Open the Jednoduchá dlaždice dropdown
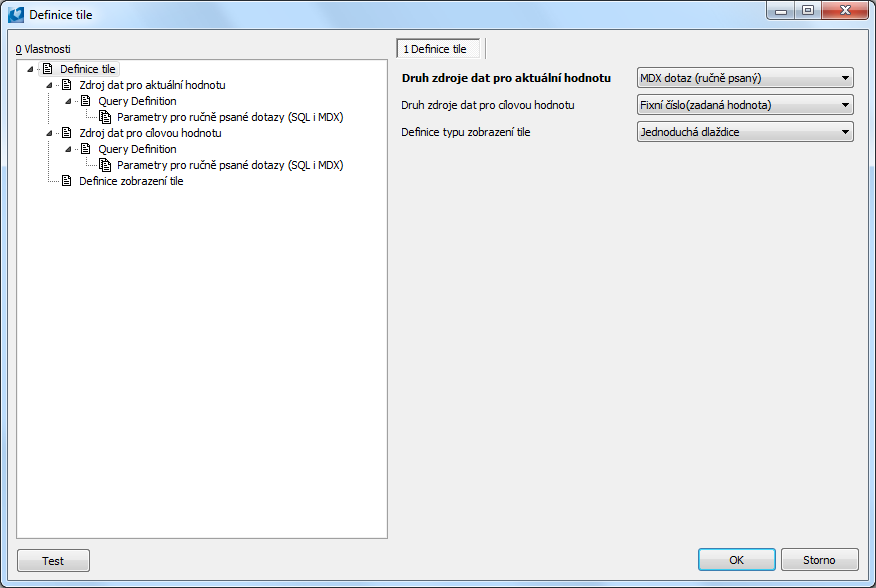Viewport: 876px width, 588px height. (745, 132)
